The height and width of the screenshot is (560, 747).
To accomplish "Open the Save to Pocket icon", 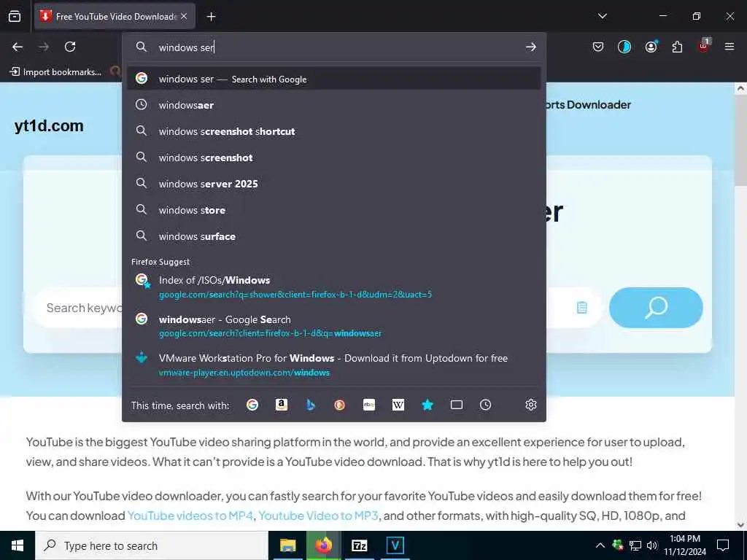I will pyautogui.click(x=598, y=47).
